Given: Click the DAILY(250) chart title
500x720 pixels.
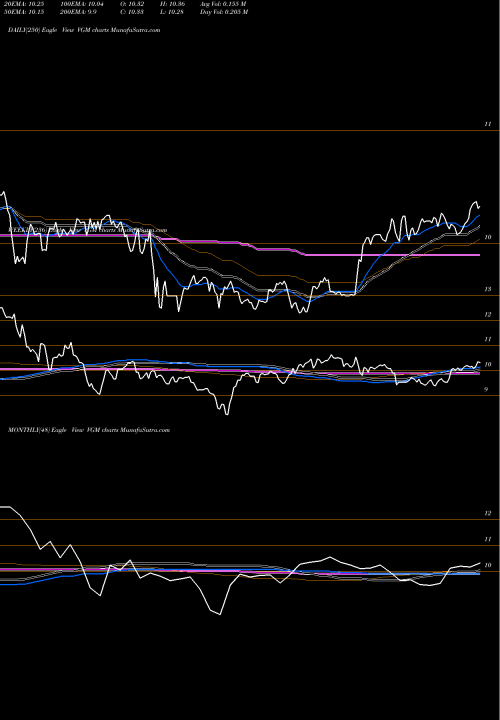Looking at the screenshot, I should pyautogui.click(x=84, y=30).
